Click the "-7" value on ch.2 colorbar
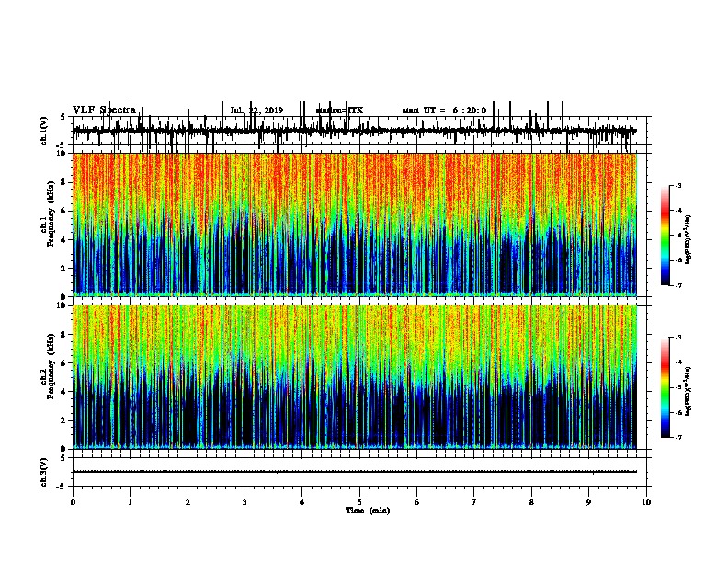The image size is (728, 563). tap(677, 438)
